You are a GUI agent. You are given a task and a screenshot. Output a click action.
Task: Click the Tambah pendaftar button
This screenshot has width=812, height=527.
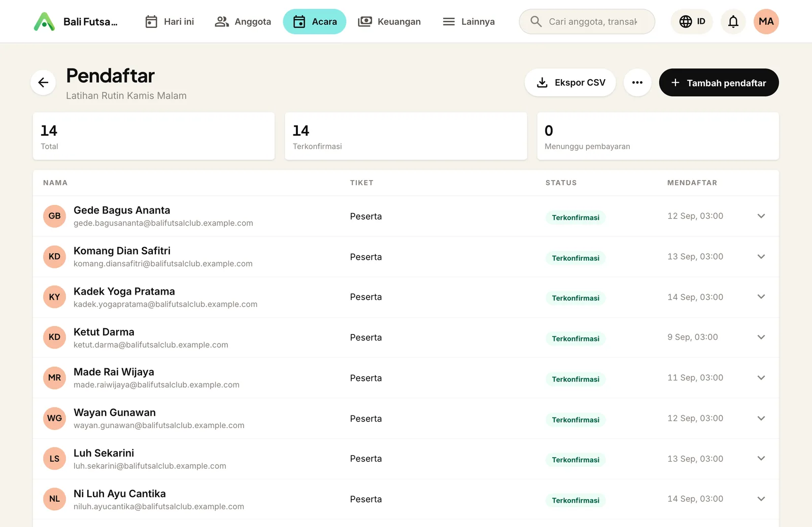719,82
